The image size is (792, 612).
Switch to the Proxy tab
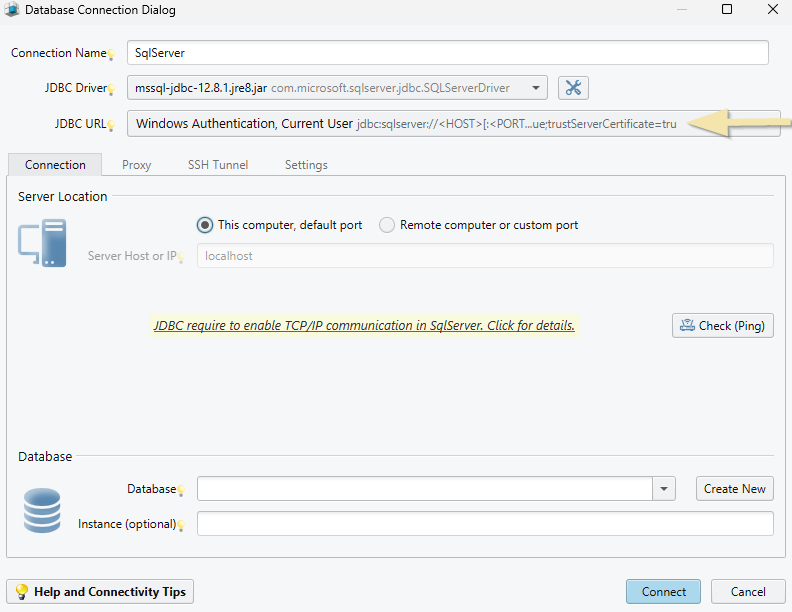click(x=136, y=165)
